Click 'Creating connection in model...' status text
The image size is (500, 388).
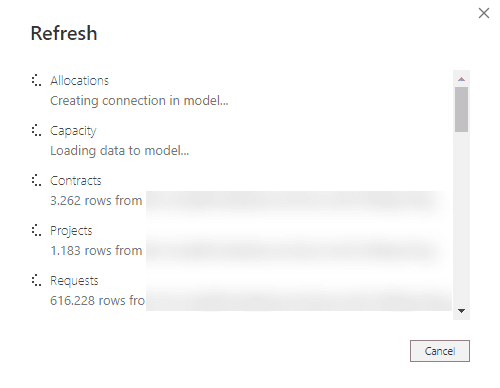coord(139,101)
